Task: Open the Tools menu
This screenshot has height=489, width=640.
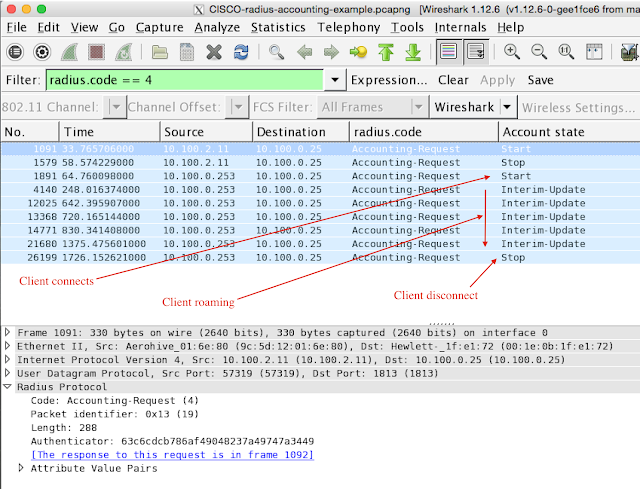Action: 407,27
